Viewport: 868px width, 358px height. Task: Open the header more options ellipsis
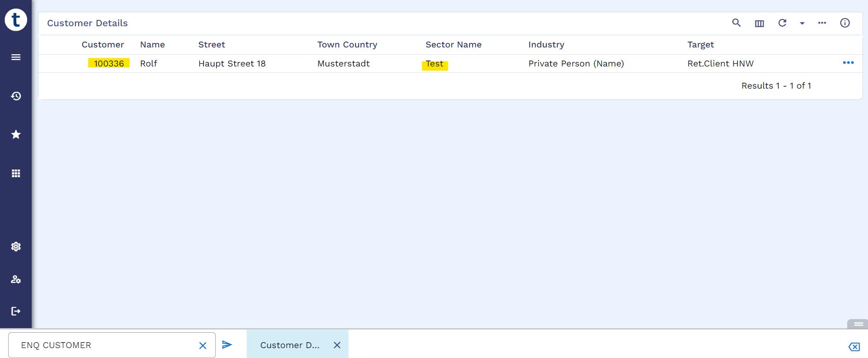click(x=822, y=23)
